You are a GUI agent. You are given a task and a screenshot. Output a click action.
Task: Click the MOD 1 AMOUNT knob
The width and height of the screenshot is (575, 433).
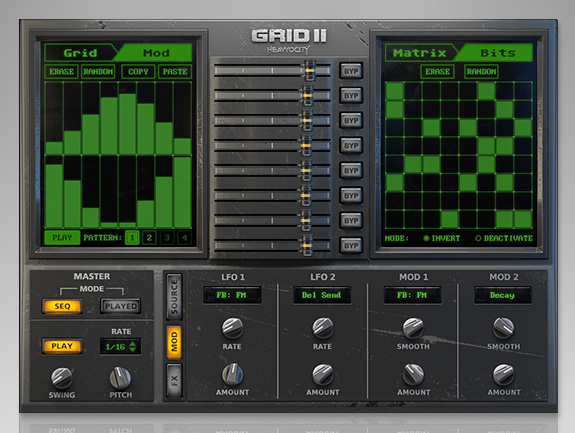pyautogui.click(x=413, y=374)
